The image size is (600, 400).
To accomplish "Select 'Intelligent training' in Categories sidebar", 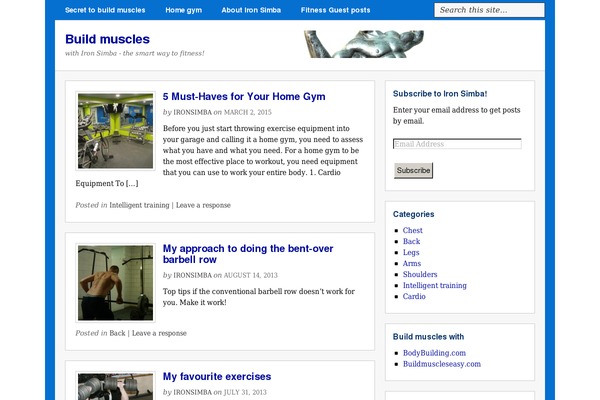I will (435, 286).
